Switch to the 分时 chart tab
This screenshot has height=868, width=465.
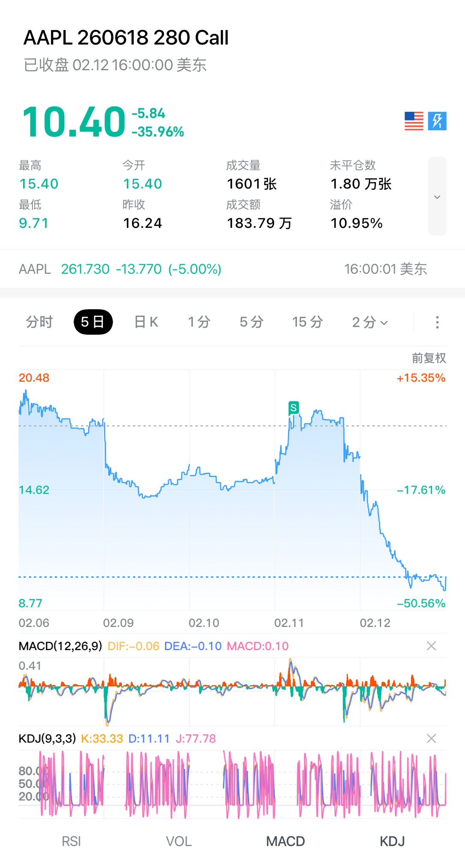tap(39, 322)
